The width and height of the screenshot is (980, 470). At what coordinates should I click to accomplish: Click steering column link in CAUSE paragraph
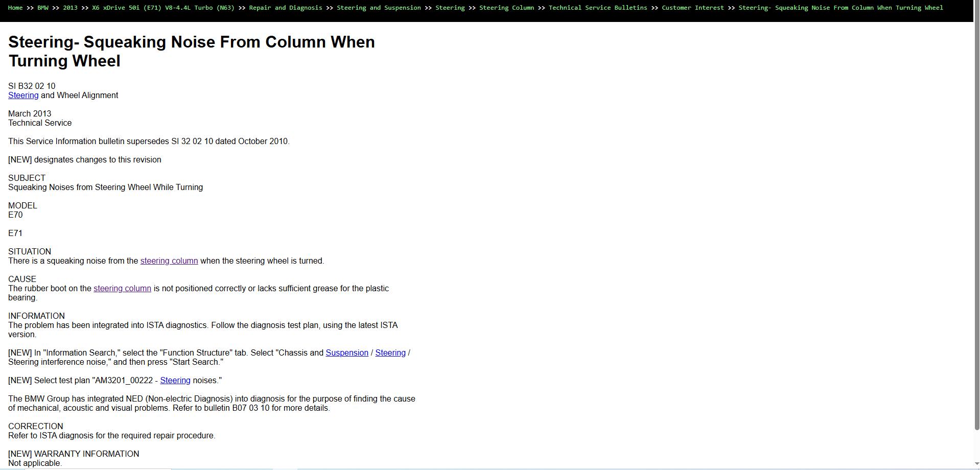click(x=122, y=289)
